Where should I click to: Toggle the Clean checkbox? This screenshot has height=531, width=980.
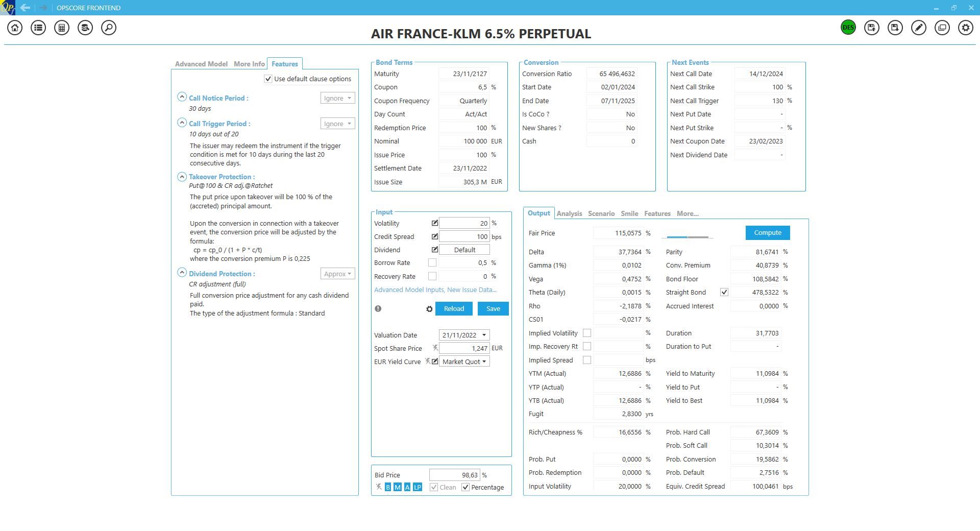click(434, 487)
